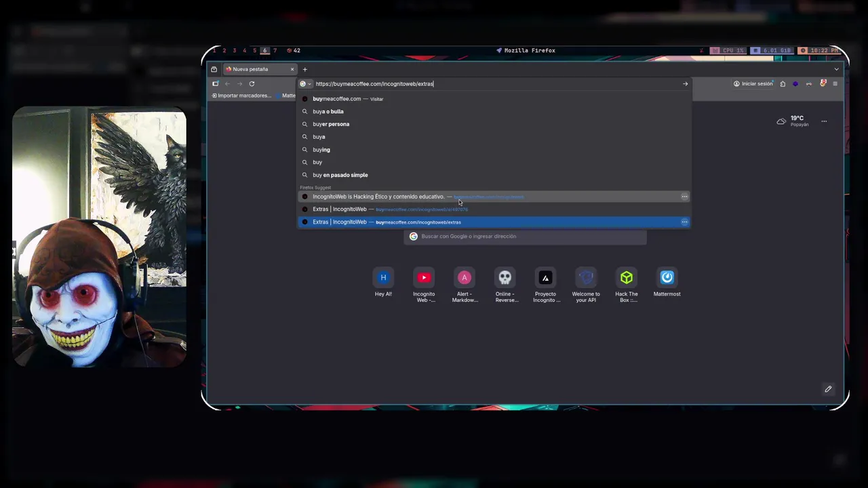
Task: Switch to workspace 3 in status bar
Action: [x=235, y=50]
